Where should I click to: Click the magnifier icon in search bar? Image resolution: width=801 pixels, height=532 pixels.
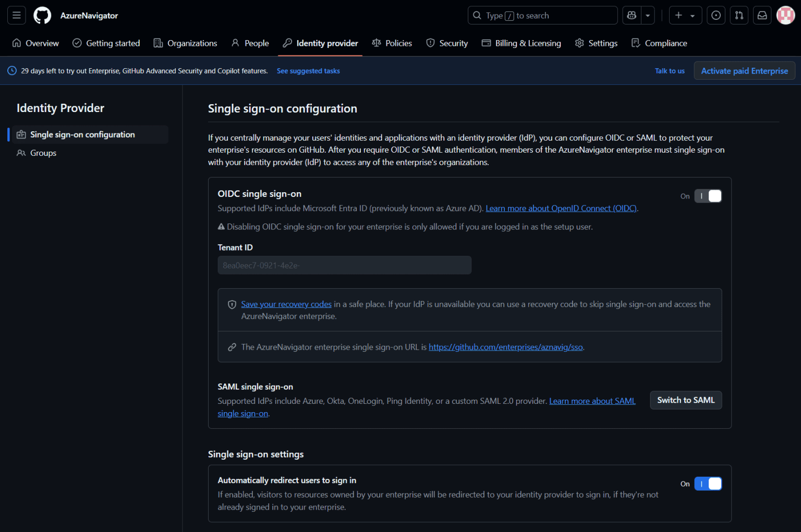coord(477,15)
